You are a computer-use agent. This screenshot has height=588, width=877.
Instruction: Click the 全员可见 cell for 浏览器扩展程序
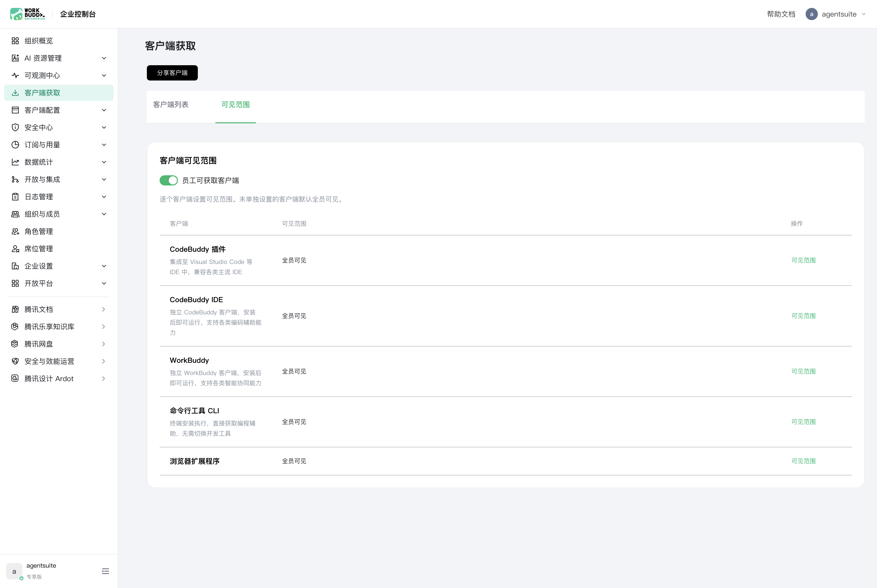tap(294, 461)
